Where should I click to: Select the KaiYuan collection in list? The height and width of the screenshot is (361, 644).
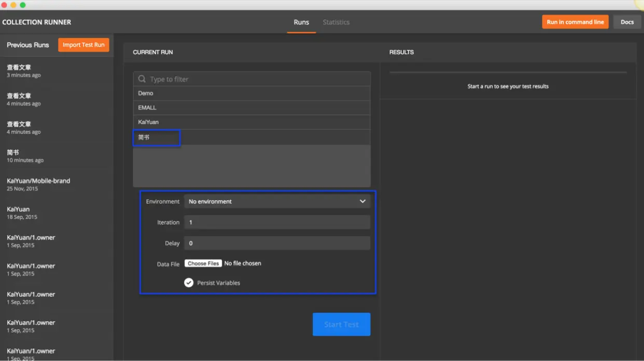point(251,122)
